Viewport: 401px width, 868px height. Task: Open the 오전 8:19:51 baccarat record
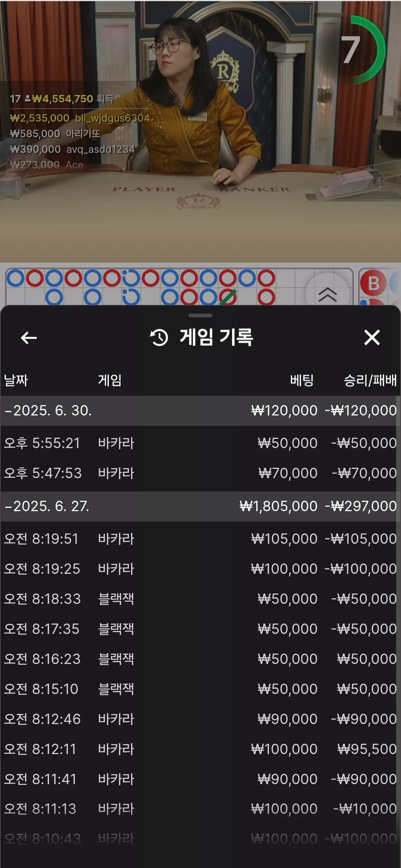200,539
